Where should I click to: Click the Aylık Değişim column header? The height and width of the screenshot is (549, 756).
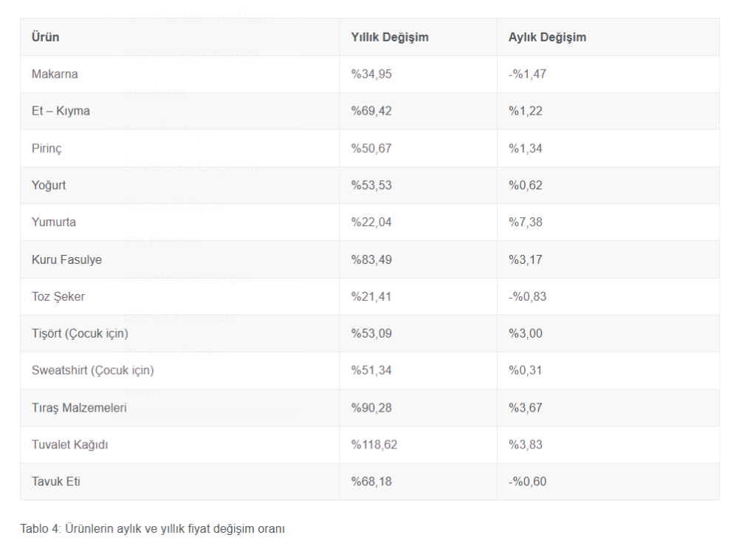tap(547, 37)
